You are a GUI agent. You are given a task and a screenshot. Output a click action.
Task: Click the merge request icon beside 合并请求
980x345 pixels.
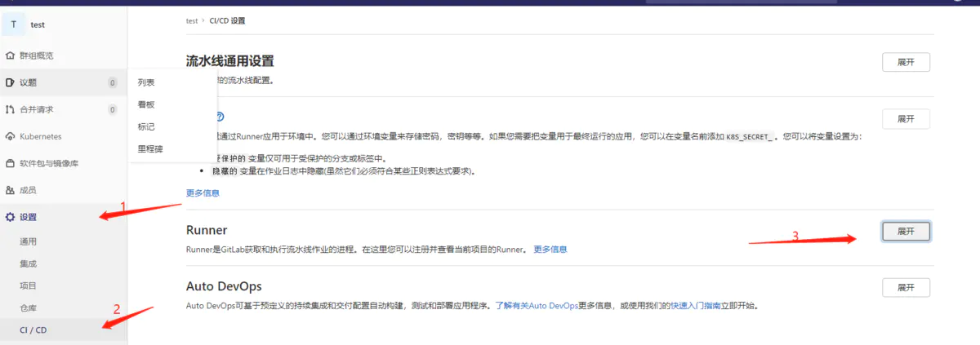(x=10, y=109)
